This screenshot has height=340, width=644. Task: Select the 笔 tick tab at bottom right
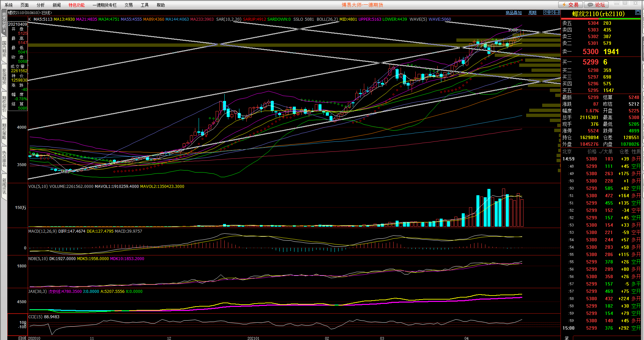(x=567, y=338)
